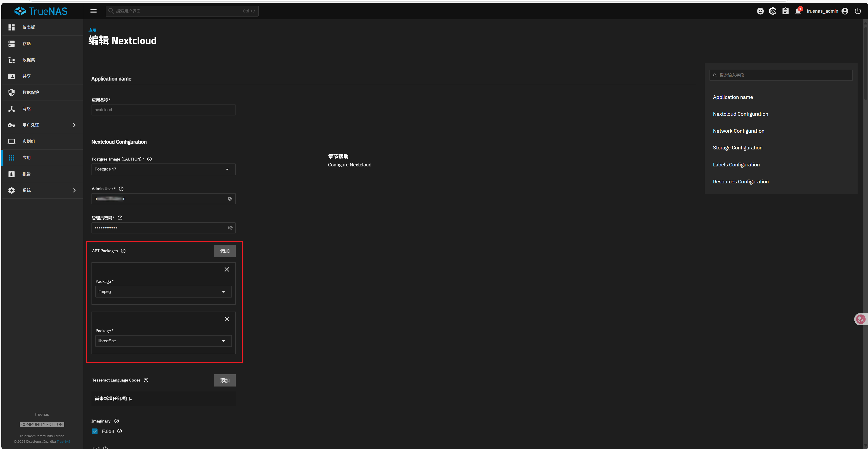Image resolution: width=868 pixels, height=449 pixels.
Task: View notifications via the bell icon
Action: 798,11
